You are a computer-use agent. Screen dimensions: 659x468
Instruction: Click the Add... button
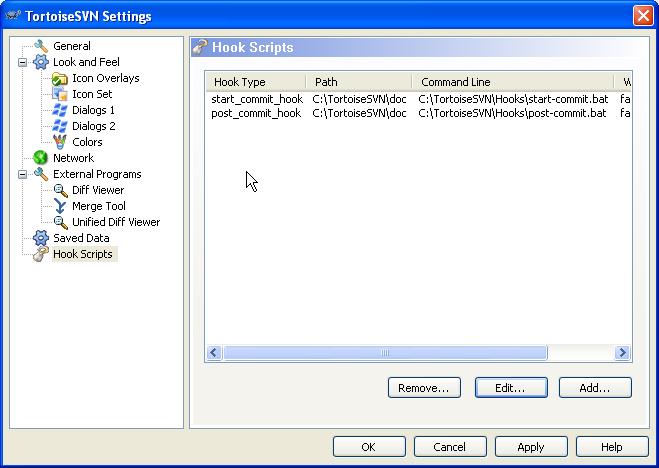pyautogui.click(x=595, y=387)
